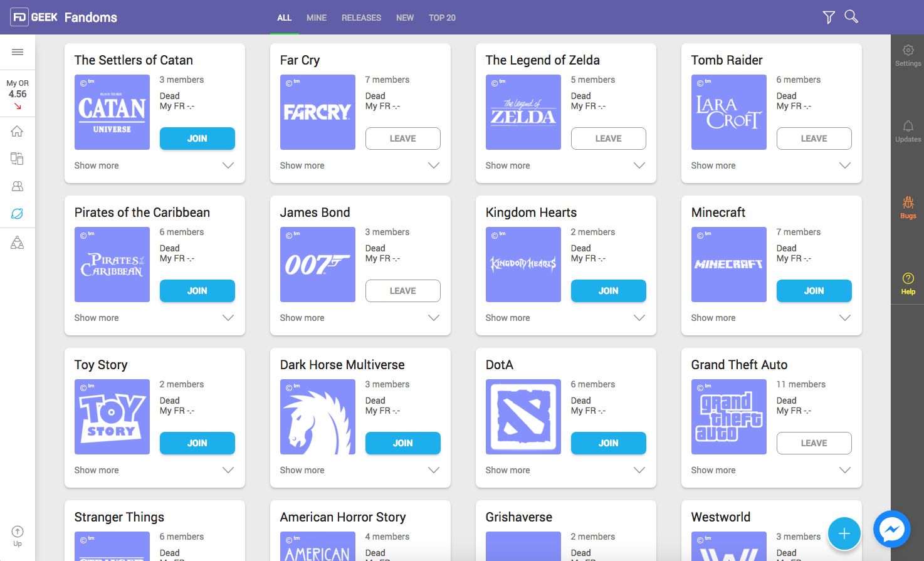The width and height of the screenshot is (924, 561).
Task: Open the filter funnel icon in the header
Action: point(828,17)
